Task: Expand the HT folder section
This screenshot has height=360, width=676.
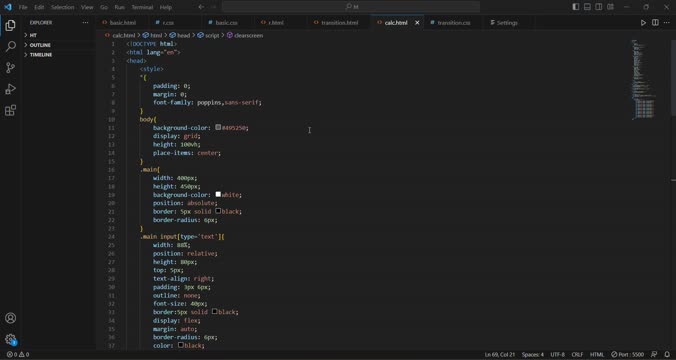Action: 59,35
